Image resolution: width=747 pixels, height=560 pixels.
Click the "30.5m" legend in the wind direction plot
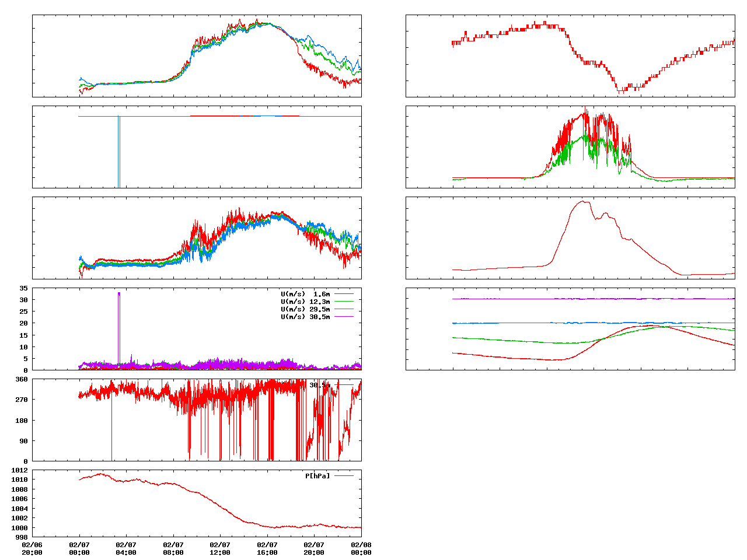tap(319, 385)
